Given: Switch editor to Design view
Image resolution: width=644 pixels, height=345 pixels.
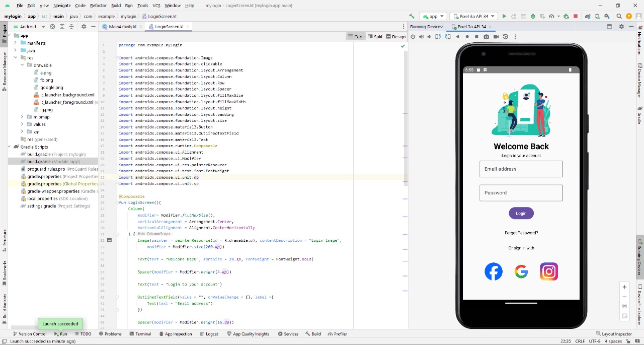Looking at the screenshot, I should (x=395, y=36).
